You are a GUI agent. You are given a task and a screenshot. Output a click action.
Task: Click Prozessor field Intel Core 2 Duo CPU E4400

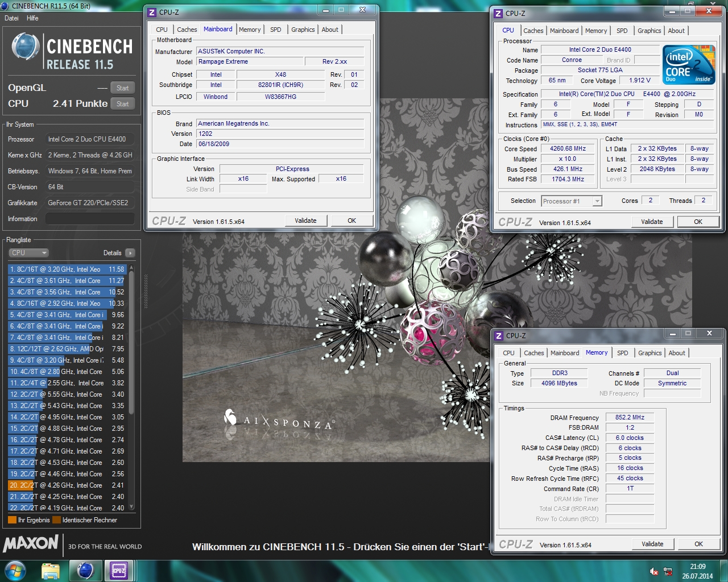(x=90, y=139)
